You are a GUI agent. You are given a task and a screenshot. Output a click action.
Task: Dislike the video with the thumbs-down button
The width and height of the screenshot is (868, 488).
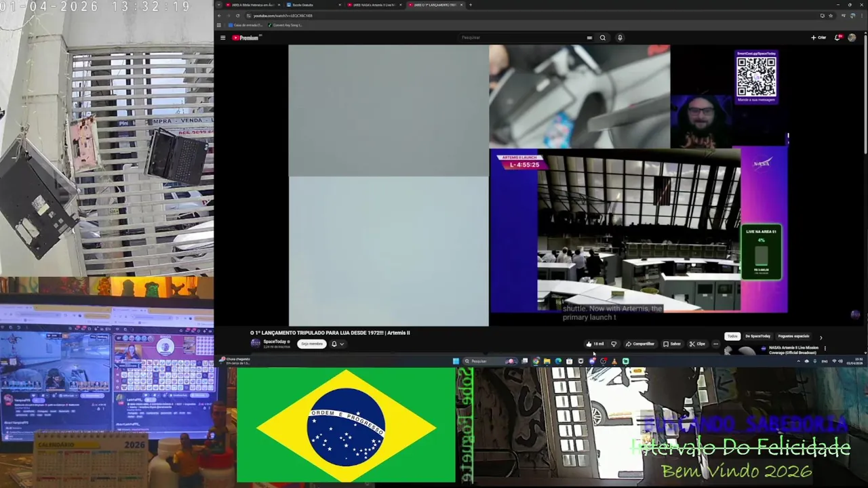pyautogui.click(x=614, y=344)
